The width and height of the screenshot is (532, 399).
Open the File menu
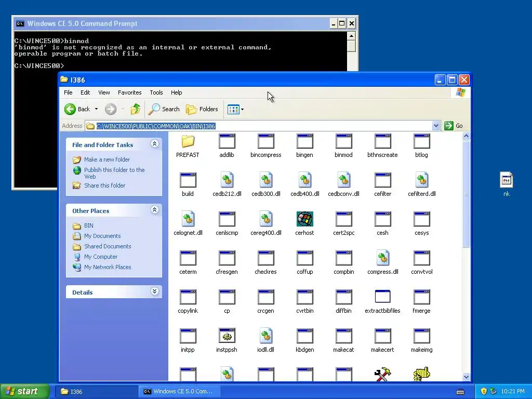68,92
